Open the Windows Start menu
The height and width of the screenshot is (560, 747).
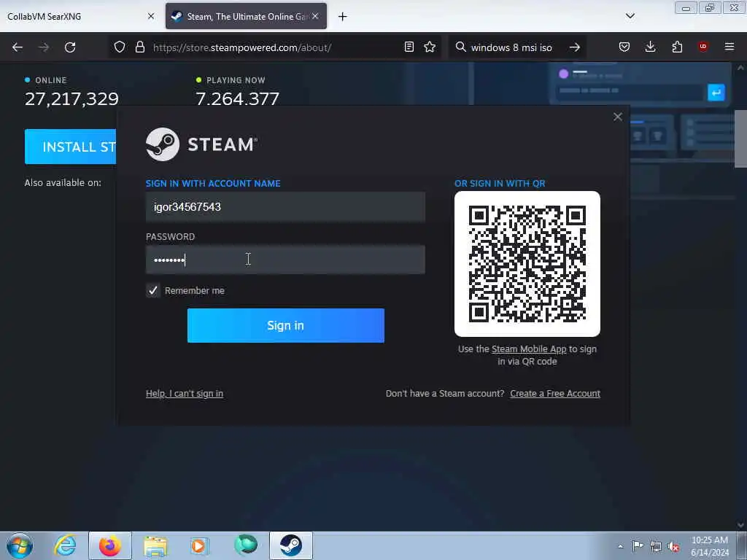(x=20, y=545)
